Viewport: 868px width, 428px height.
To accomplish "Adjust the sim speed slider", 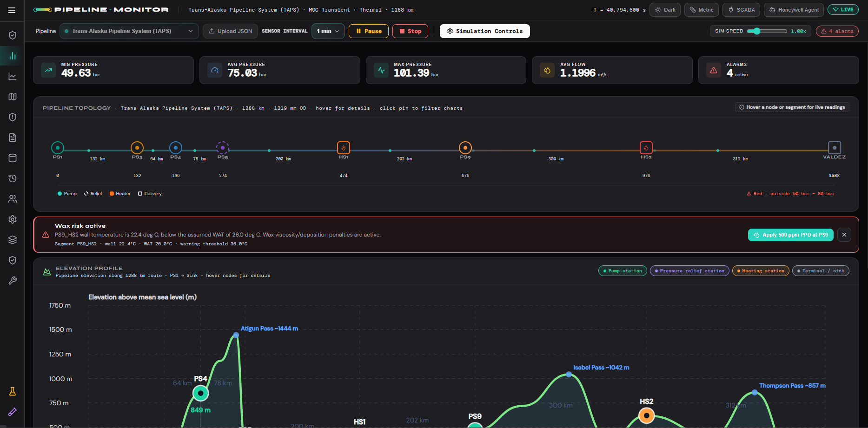I will point(767,31).
